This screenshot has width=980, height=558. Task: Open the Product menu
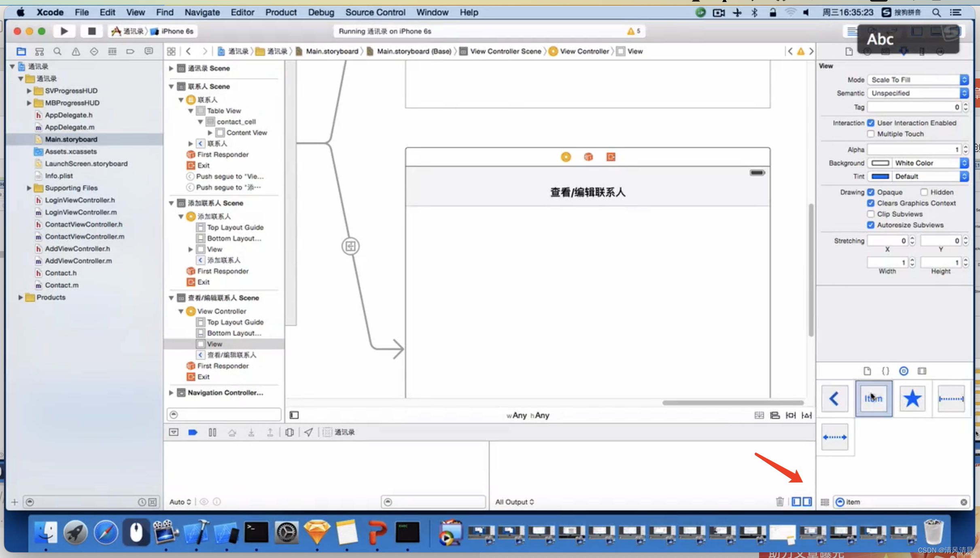point(281,13)
